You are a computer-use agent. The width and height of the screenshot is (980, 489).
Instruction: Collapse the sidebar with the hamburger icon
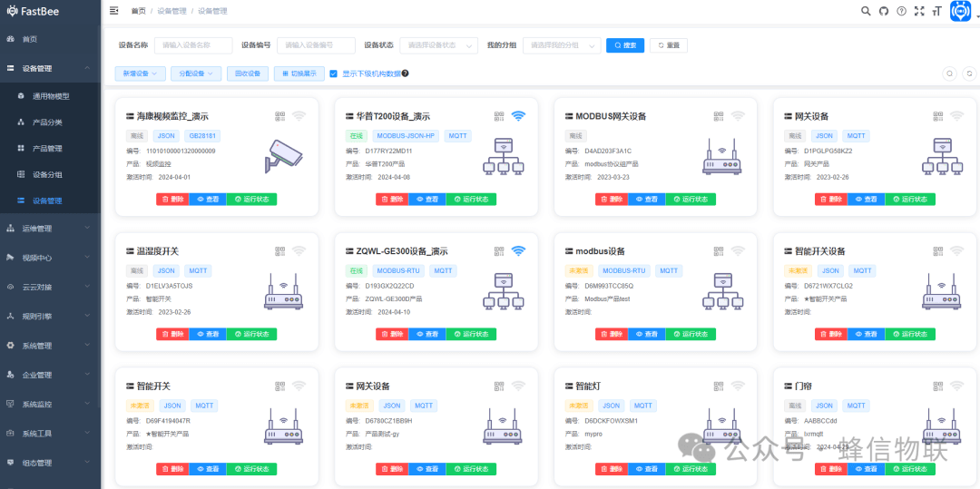pyautogui.click(x=113, y=11)
